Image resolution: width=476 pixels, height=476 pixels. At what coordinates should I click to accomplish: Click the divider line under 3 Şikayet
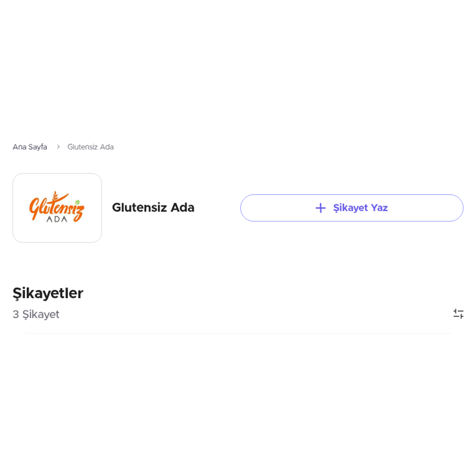(x=238, y=333)
